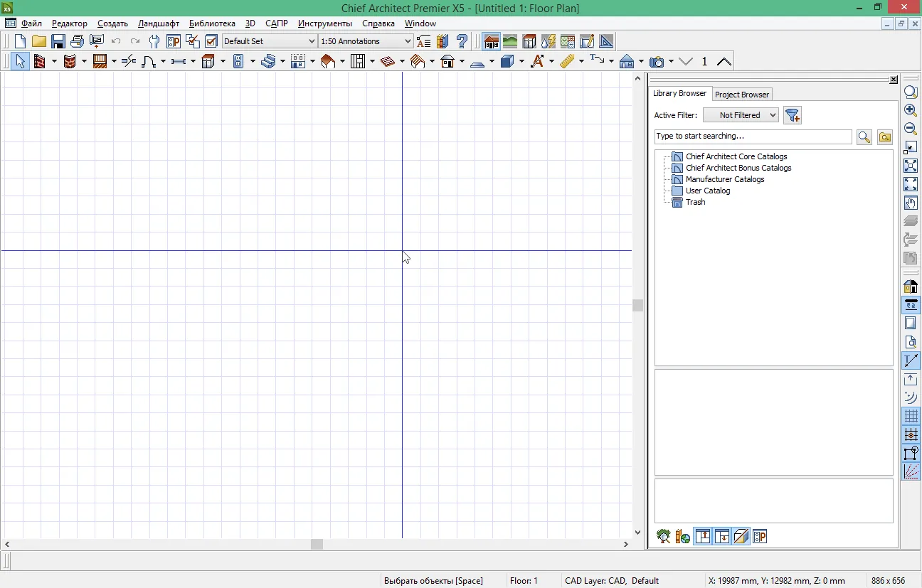
Task: Click the blue help question mark icon
Action: pyautogui.click(x=462, y=41)
